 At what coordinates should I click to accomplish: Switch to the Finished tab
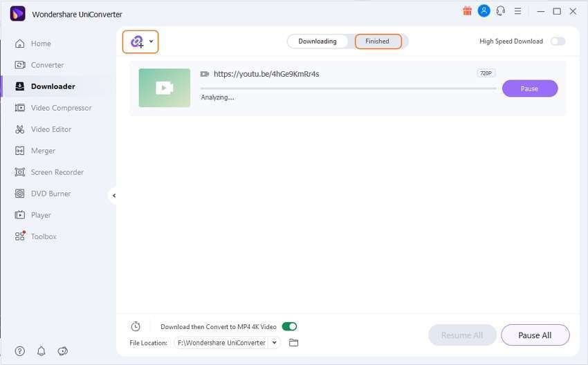point(378,41)
